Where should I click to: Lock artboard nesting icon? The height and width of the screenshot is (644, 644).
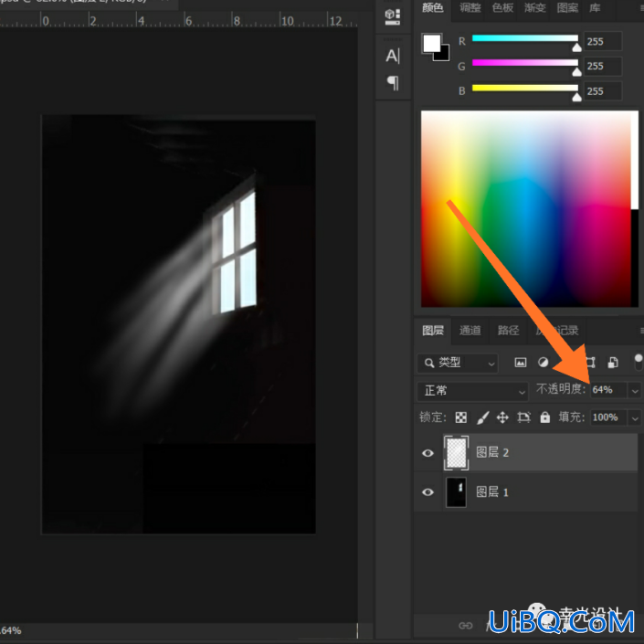(523, 417)
